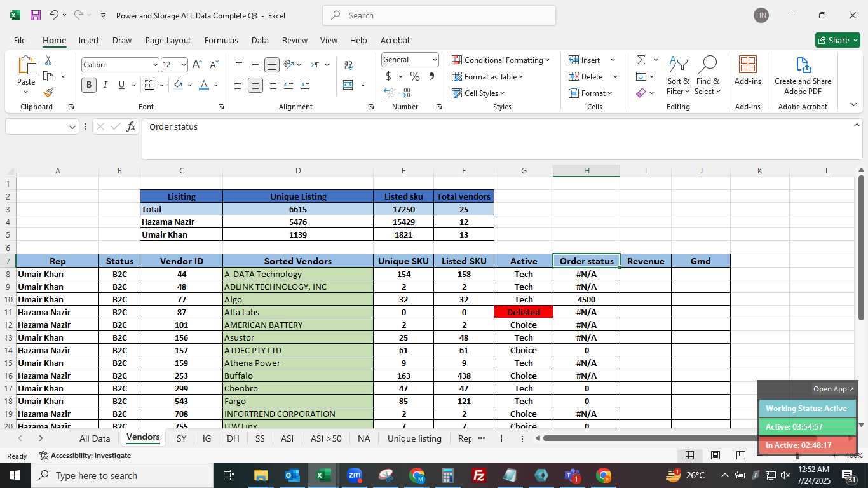Switch to Normal view in status bar
Screen dimensions: 868x488
point(689,455)
